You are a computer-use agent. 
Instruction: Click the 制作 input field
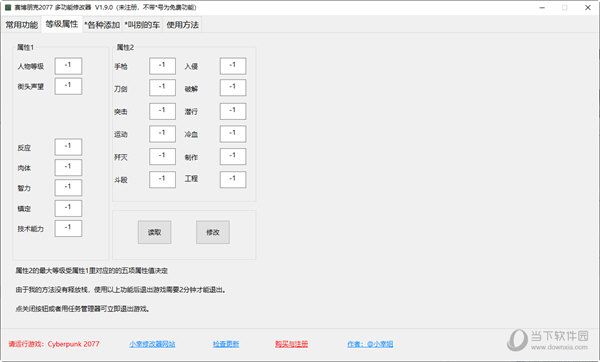pyautogui.click(x=233, y=157)
